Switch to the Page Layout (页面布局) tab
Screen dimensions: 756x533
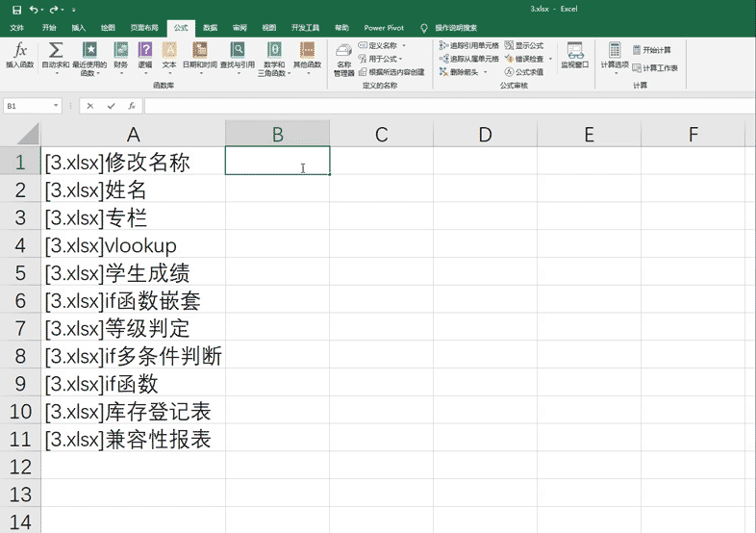(144, 28)
